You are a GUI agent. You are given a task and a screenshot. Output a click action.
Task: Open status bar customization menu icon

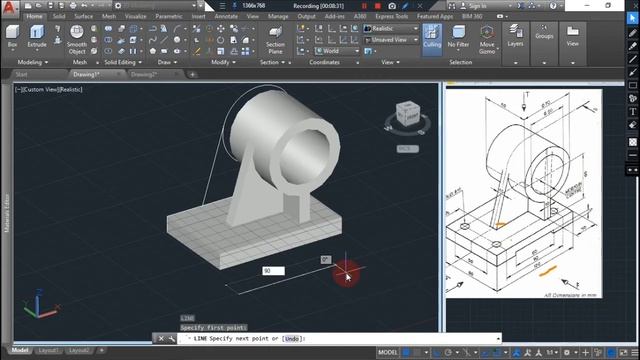click(634, 352)
